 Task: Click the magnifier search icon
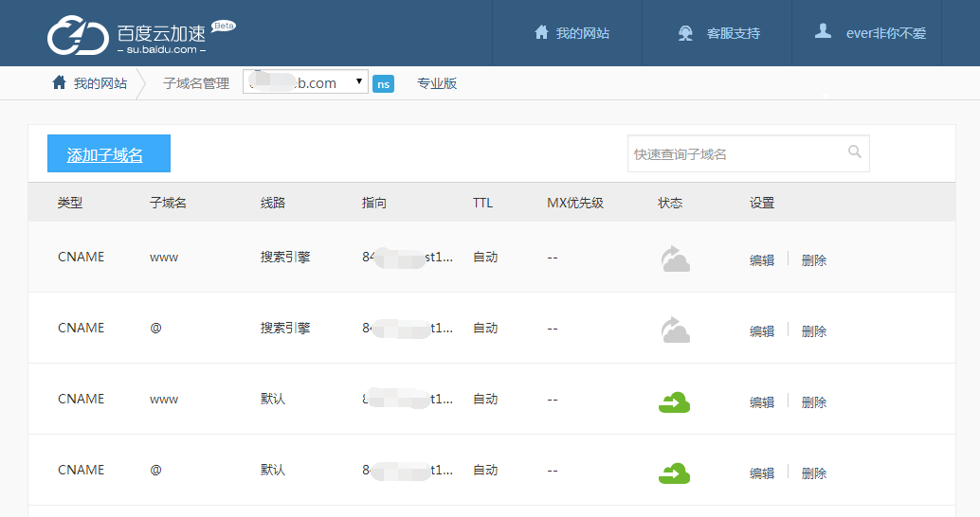854,152
